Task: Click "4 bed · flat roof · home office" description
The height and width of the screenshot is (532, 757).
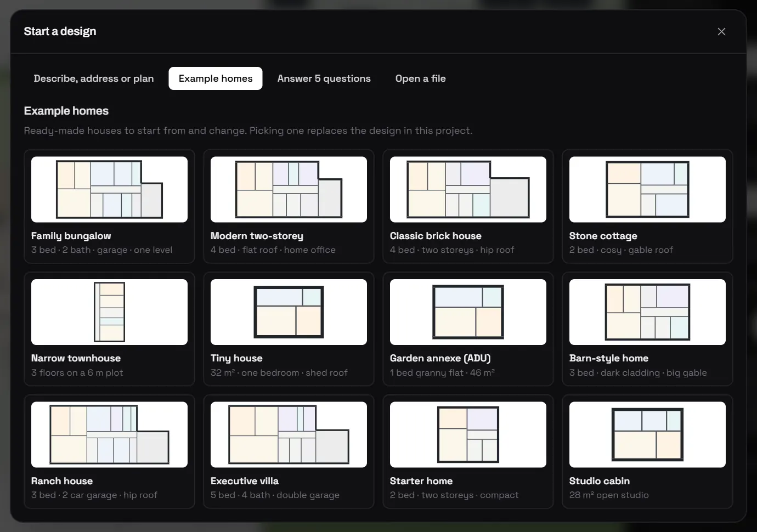Action: (x=273, y=250)
